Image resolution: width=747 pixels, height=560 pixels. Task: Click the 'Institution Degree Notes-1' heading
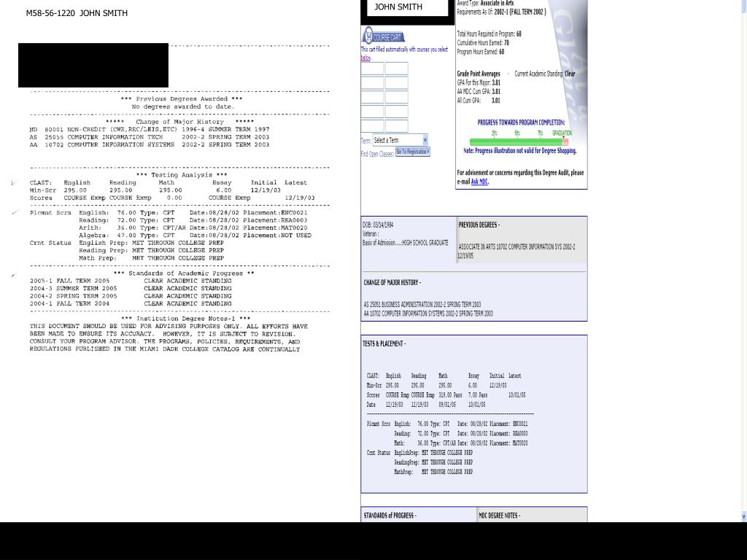click(x=185, y=319)
